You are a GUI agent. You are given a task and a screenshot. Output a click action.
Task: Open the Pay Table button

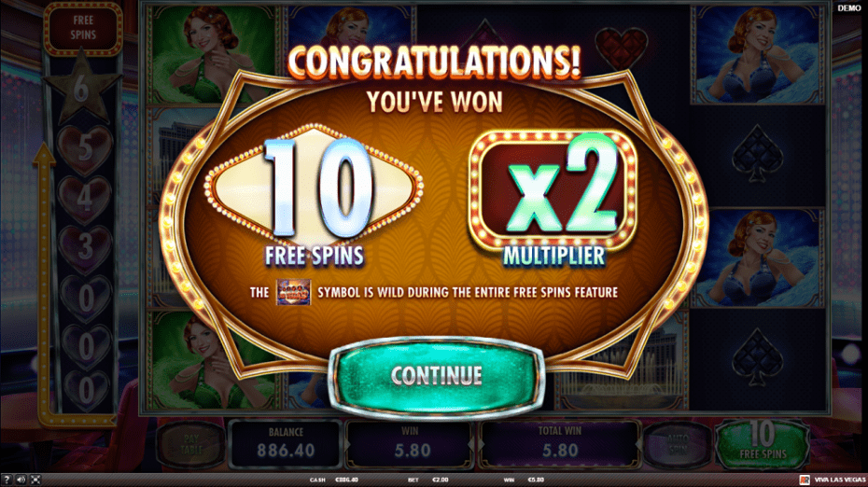pyautogui.click(x=191, y=444)
